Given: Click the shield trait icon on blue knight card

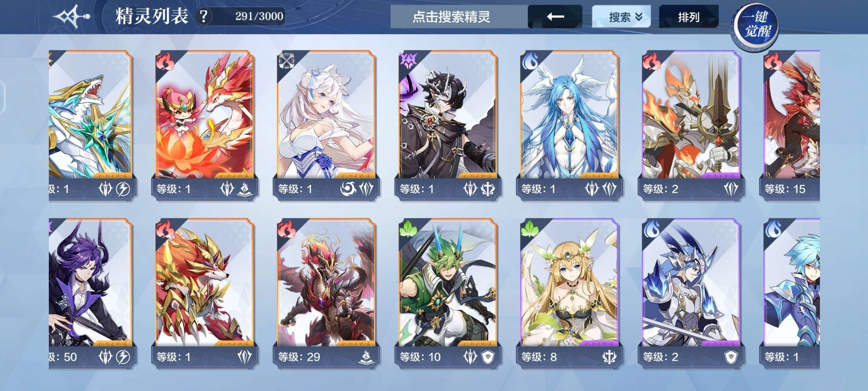Looking at the screenshot, I should tap(731, 357).
